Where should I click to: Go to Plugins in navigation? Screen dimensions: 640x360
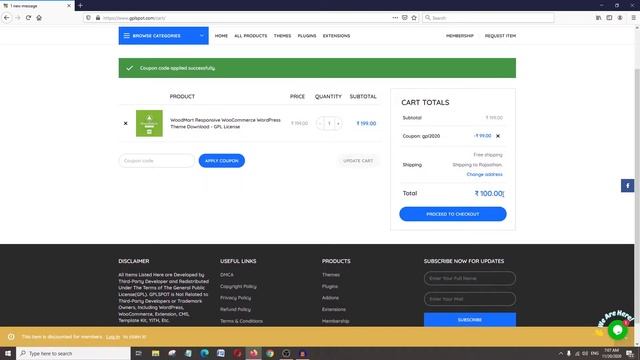point(307,36)
